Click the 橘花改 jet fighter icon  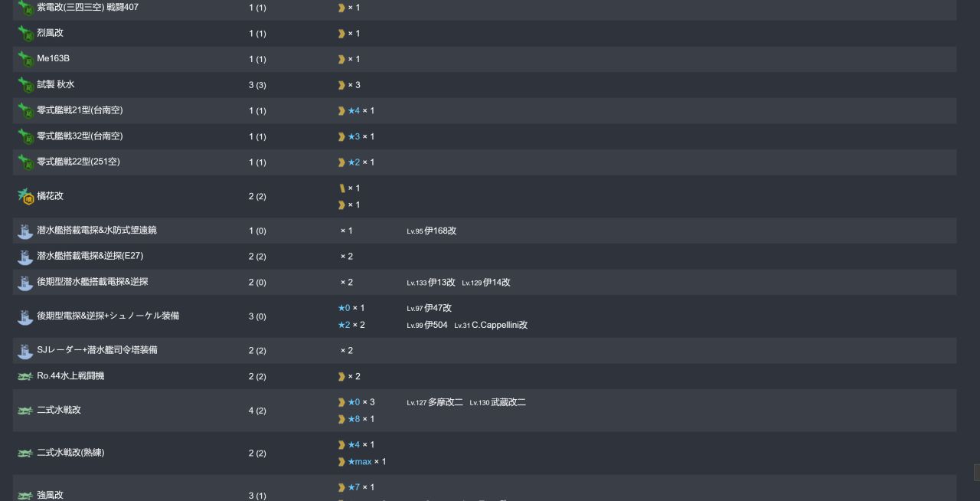click(25, 196)
